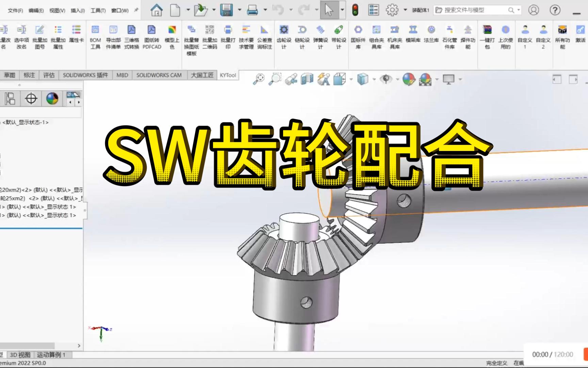Open the 工具(T) menu

tap(98, 10)
